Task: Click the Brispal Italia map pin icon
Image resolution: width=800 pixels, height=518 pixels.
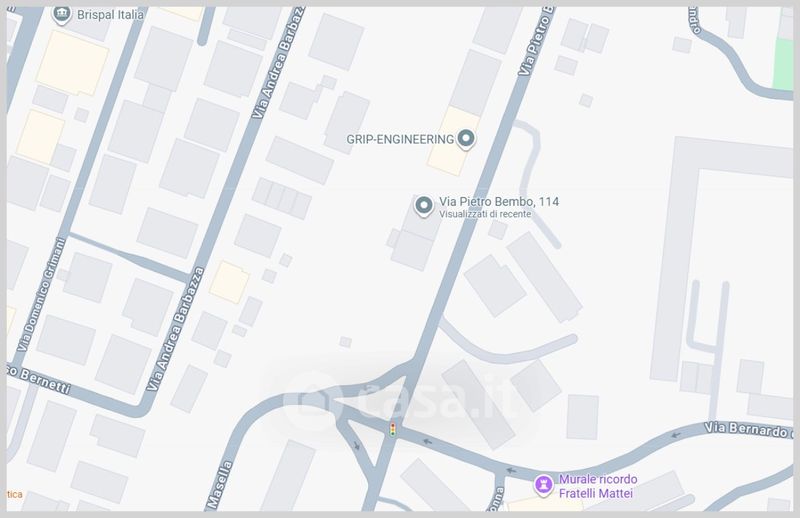Action: click(x=62, y=15)
